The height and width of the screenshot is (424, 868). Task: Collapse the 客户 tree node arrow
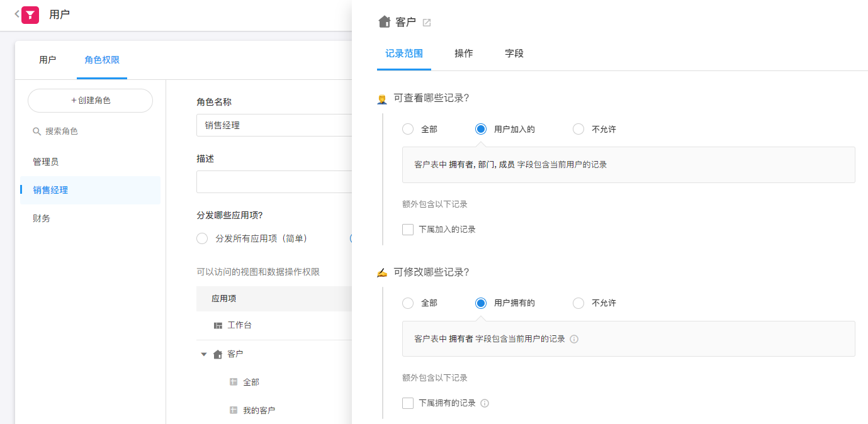click(x=203, y=354)
